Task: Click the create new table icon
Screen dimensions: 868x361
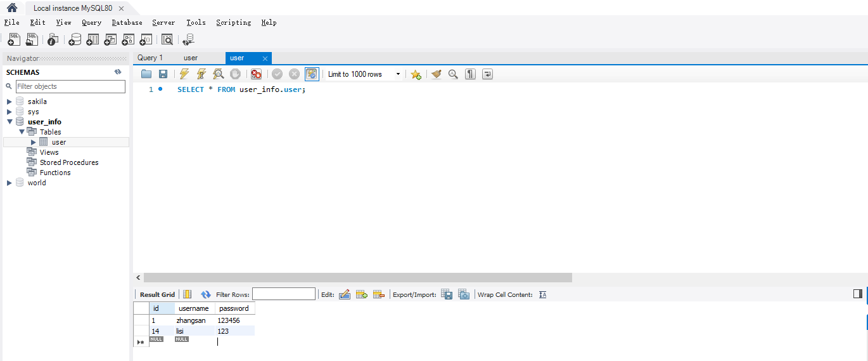Action: [93, 39]
